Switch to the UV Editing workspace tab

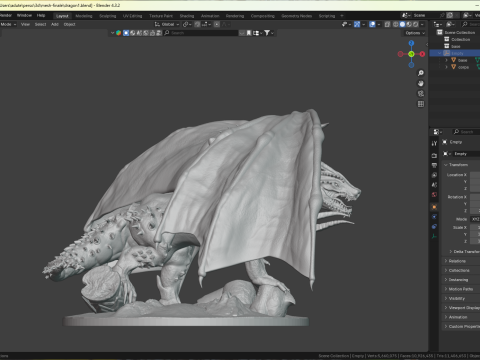132,16
